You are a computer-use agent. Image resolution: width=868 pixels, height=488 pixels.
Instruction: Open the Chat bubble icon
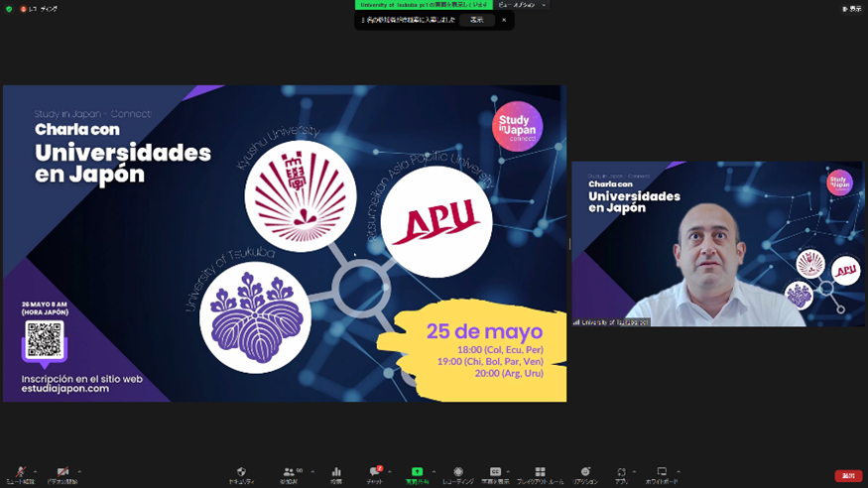(x=375, y=472)
